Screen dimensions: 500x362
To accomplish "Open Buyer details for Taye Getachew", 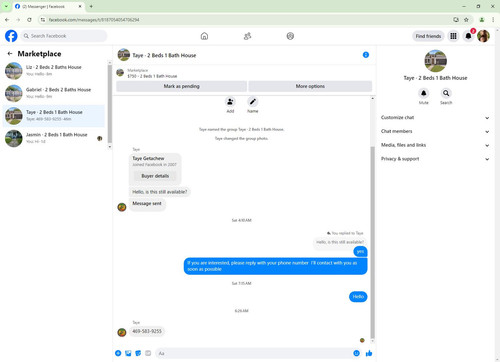I will point(155,176).
